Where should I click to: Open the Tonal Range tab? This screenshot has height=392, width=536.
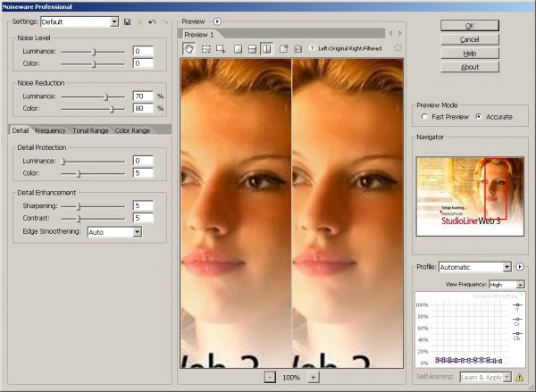(90, 130)
